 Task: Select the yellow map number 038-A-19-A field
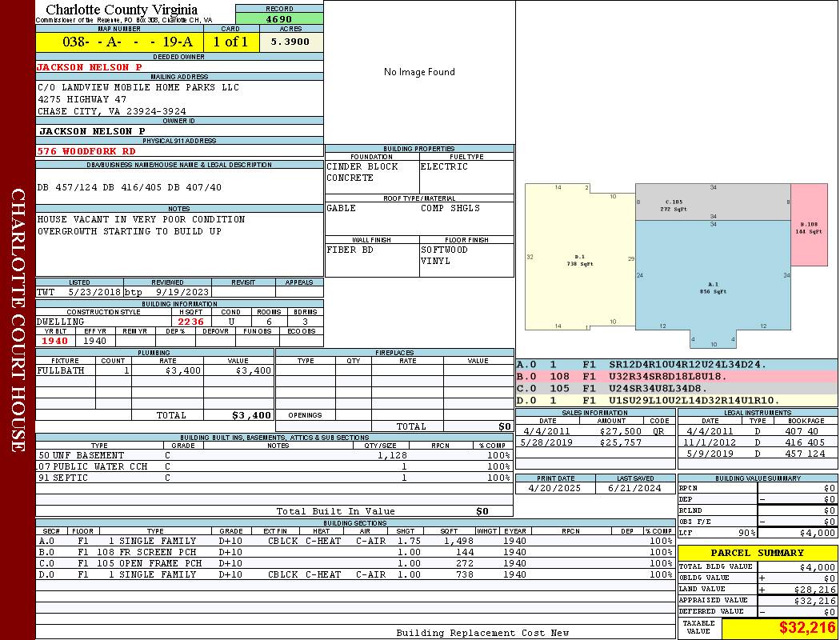click(x=119, y=42)
